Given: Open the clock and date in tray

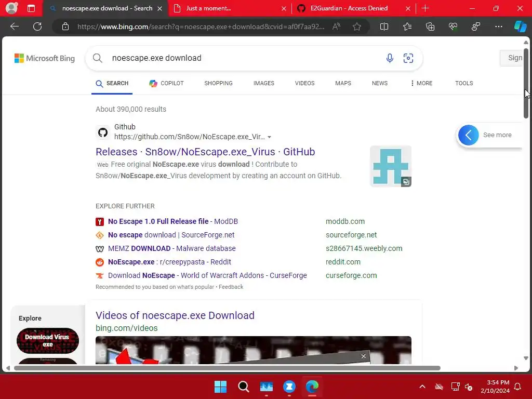Looking at the screenshot, I should point(495,387).
